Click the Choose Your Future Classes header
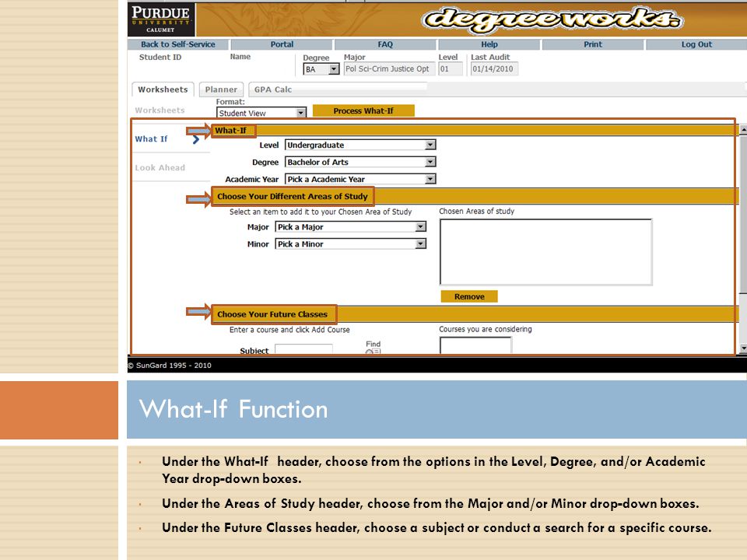This screenshot has height=560, width=747. coord(272,314)
